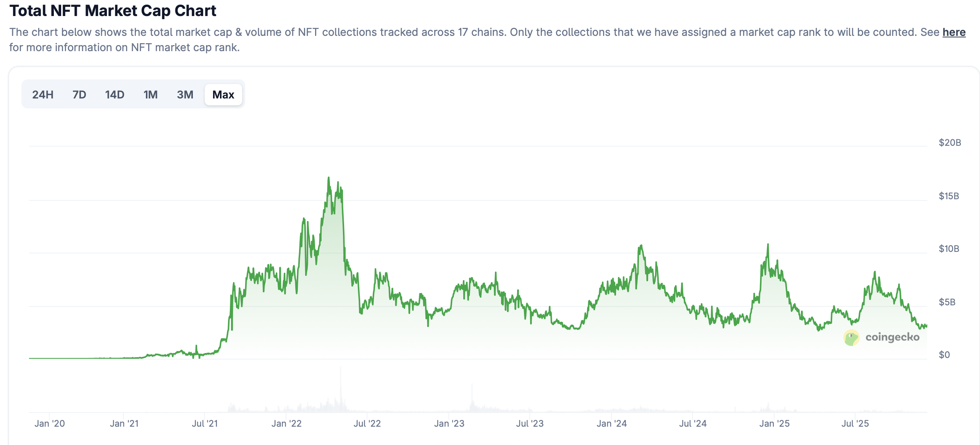Select the 24H time range
The image size is (980, 445).
(43, 94)
